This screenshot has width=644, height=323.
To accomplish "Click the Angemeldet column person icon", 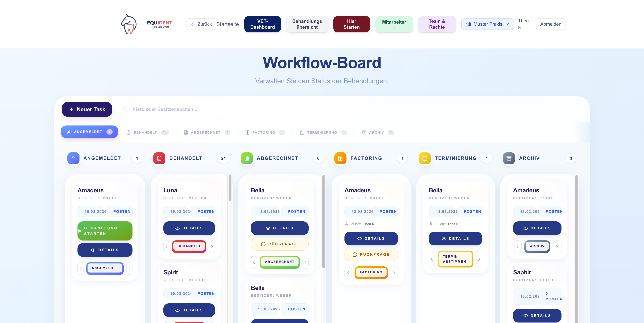I will (x=73, y=158).
